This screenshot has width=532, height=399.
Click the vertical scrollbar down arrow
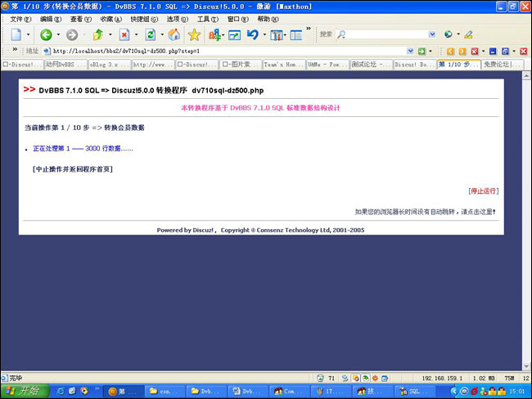click(x=526, y=366)
